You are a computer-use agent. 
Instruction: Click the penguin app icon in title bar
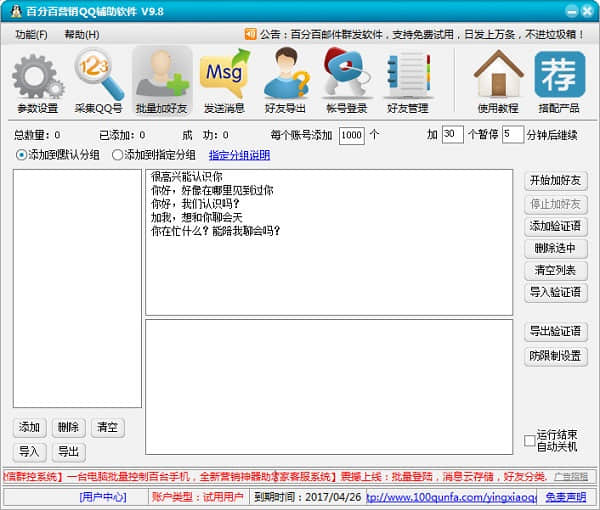(16, 11)
